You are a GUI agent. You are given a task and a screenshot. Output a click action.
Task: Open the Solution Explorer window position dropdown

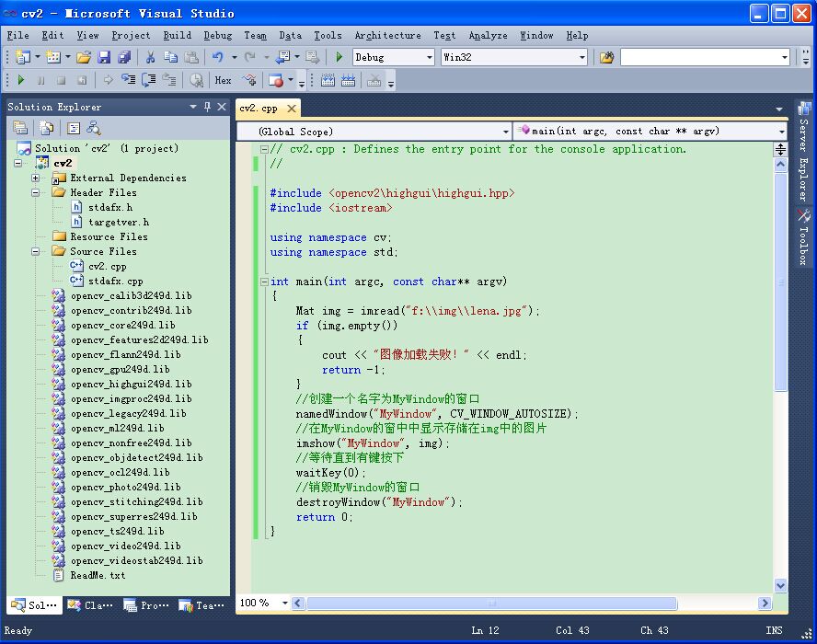[193, 107]
